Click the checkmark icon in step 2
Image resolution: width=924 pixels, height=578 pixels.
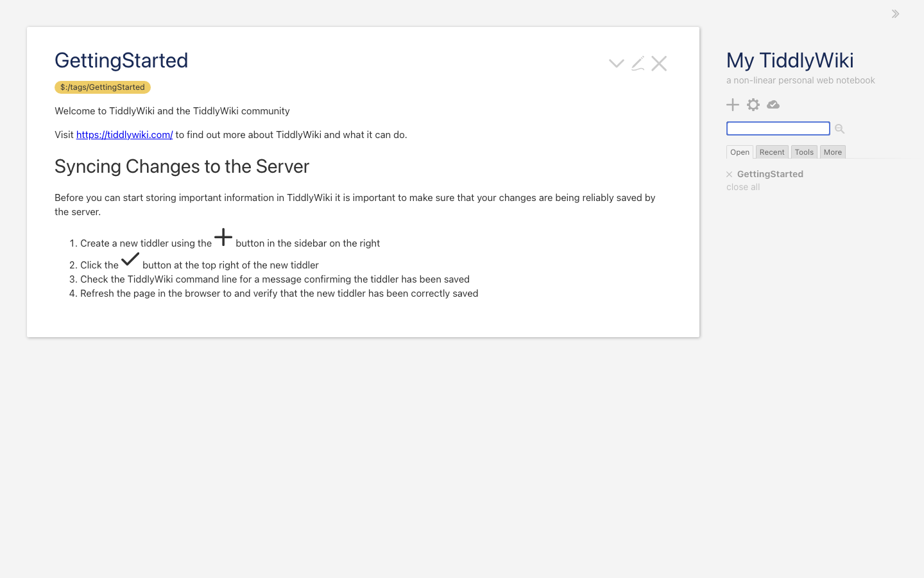(x=130, y=259)
